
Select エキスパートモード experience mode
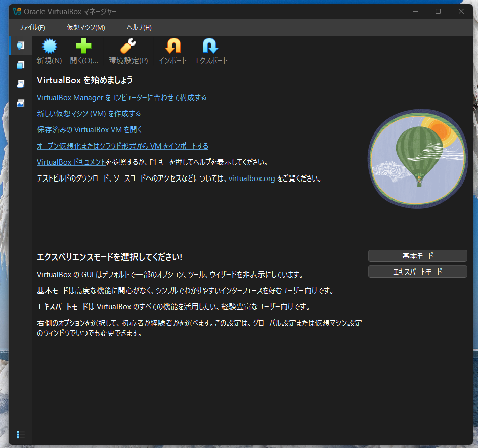point(417,272)
